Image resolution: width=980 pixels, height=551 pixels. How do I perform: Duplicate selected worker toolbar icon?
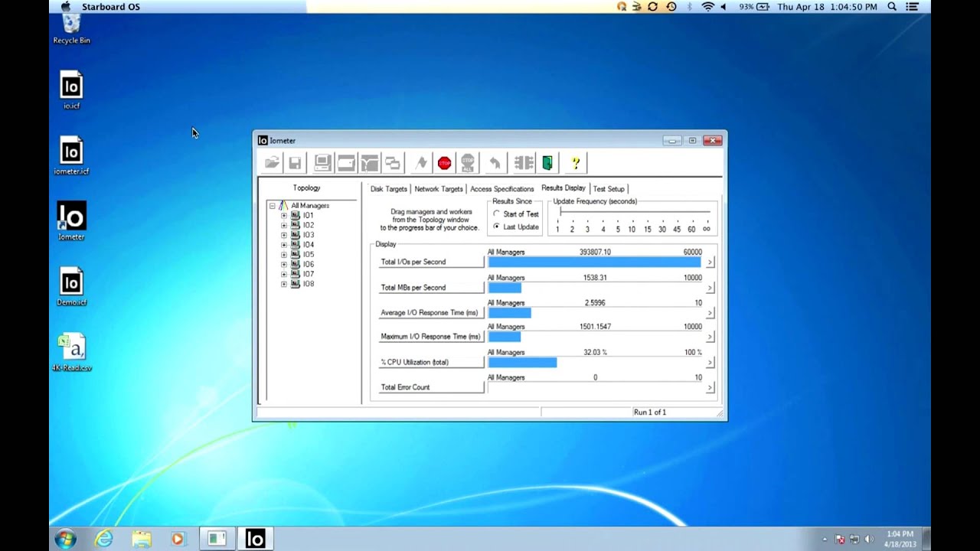393,163
